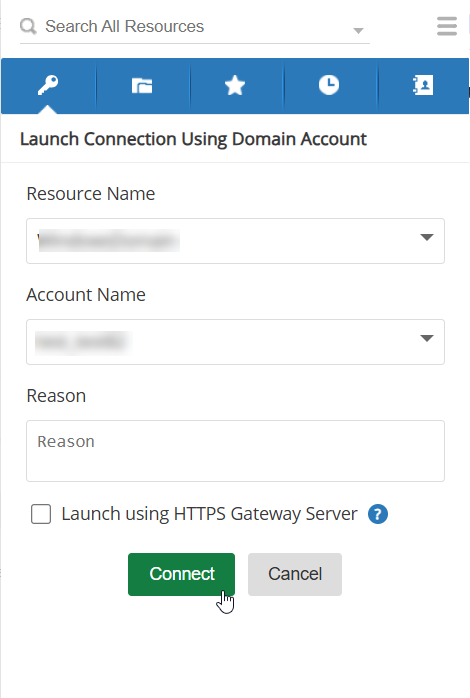Expand the Account Name dropdown
470x698 pixels.
[x=427, y=338]
